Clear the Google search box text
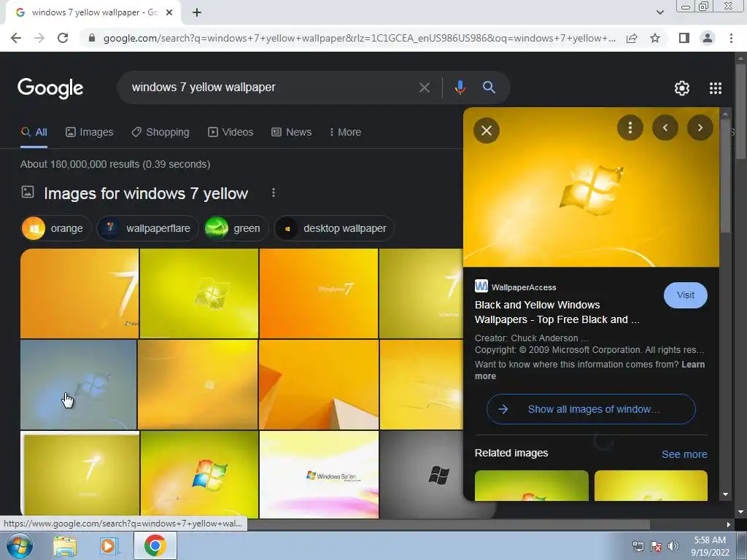747x560 pixels. pyautogui.click(x=424, y=87)
